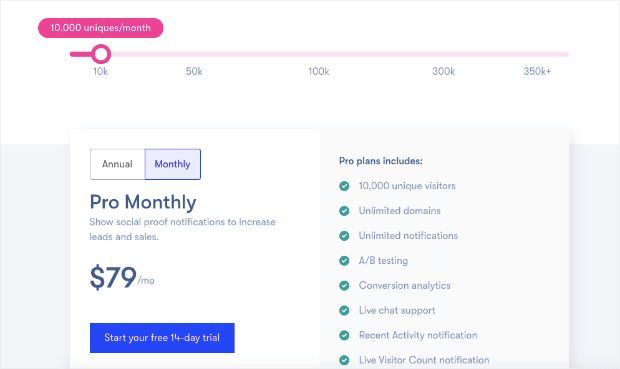Click checkmark icon beside Conversion analytics
Viewport: 620px width, 369px height.
[x=344, y=286]
